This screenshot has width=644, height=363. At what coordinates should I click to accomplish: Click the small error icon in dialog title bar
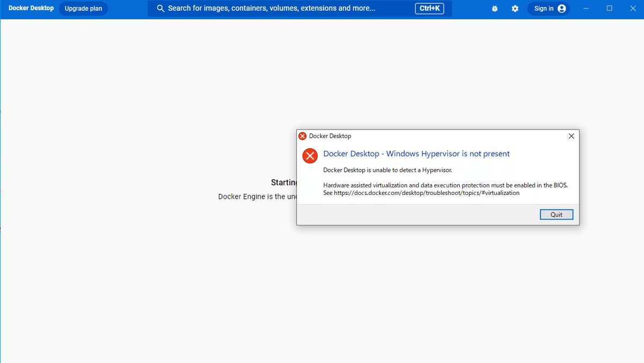pos(303,136)
